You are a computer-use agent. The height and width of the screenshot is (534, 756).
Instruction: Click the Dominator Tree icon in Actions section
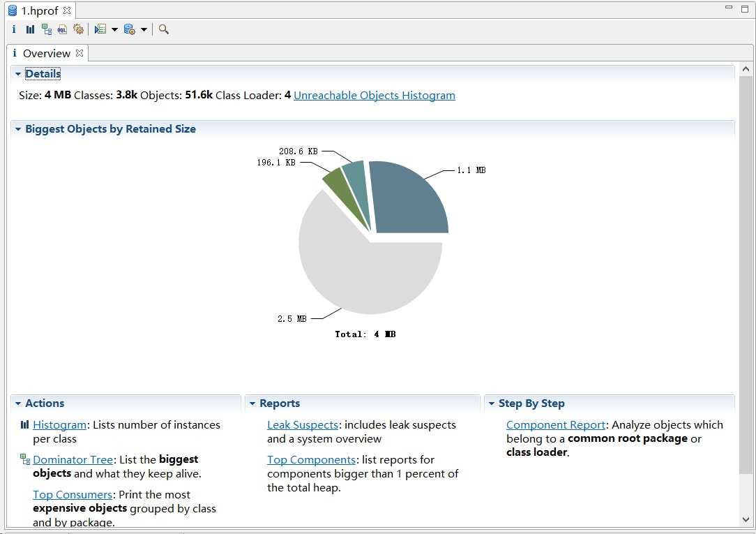(25, 459)
